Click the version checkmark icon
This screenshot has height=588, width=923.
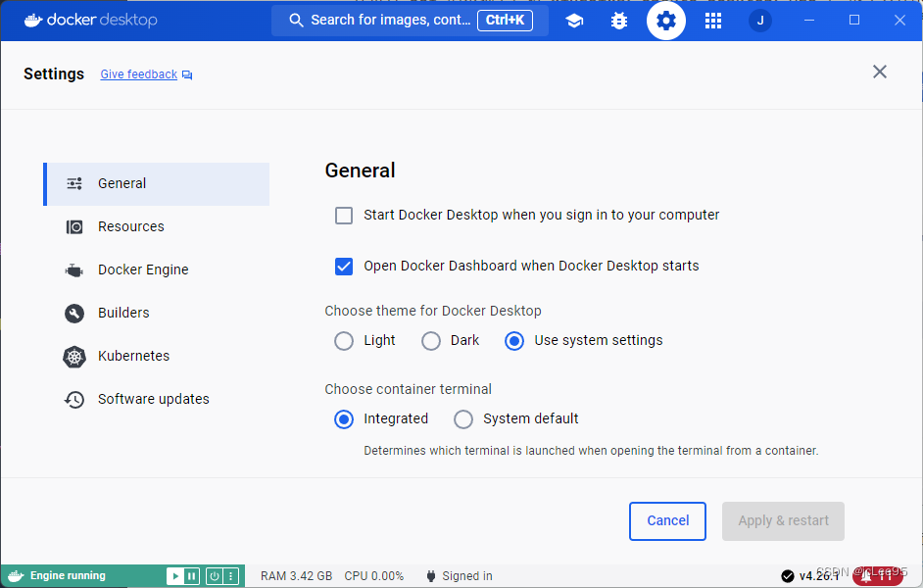788,576
